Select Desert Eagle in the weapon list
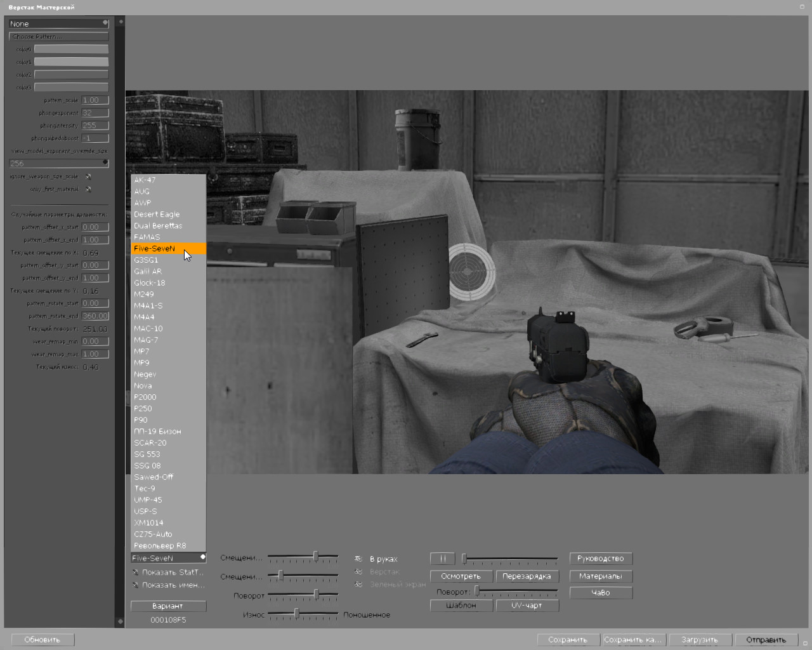Viewport: 812px width, 650px height. pyautogui.click(x=168, y=214)
